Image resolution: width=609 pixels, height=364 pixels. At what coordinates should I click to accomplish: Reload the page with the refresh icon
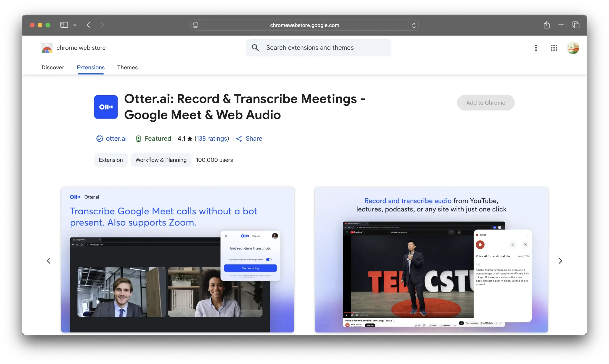(x=414, y=25)
